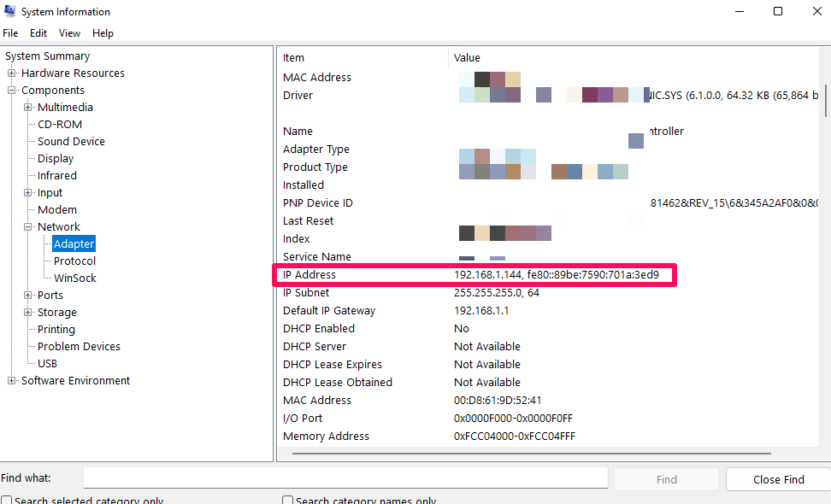Select Hardware Resources tree item
Image resolution: width=831 pixels, height=504 pixels.
click(x=74, y=73)
